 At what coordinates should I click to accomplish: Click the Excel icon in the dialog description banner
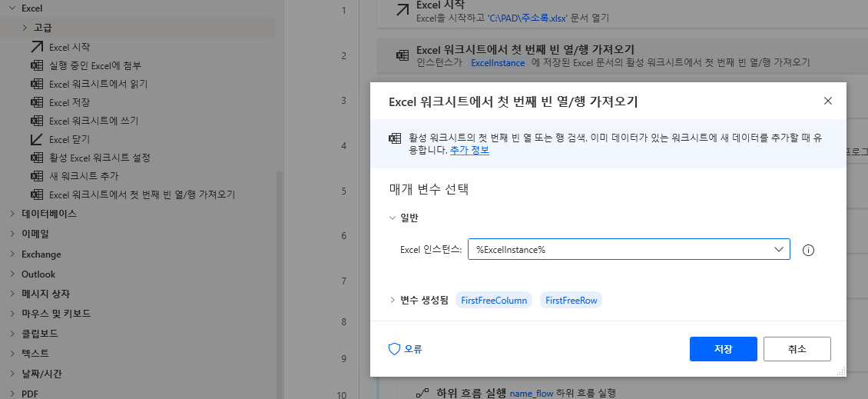395,138
